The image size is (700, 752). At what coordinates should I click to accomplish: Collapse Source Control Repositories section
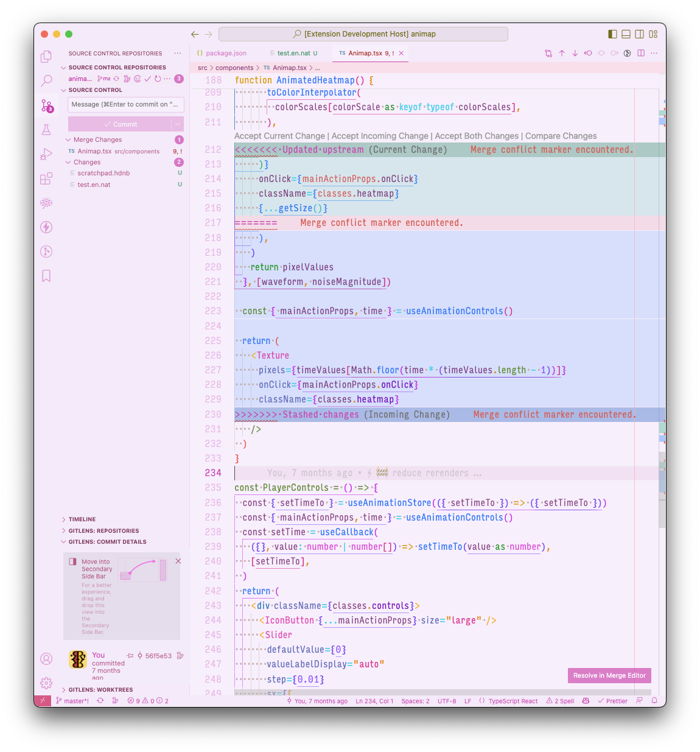63,68
